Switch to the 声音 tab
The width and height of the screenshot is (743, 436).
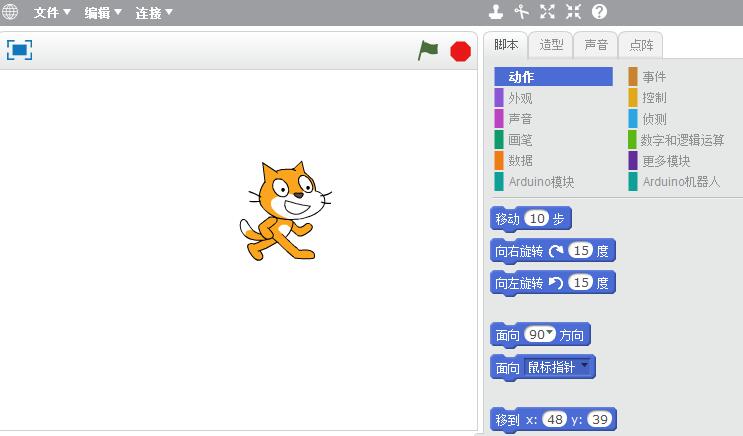point(596,45)
